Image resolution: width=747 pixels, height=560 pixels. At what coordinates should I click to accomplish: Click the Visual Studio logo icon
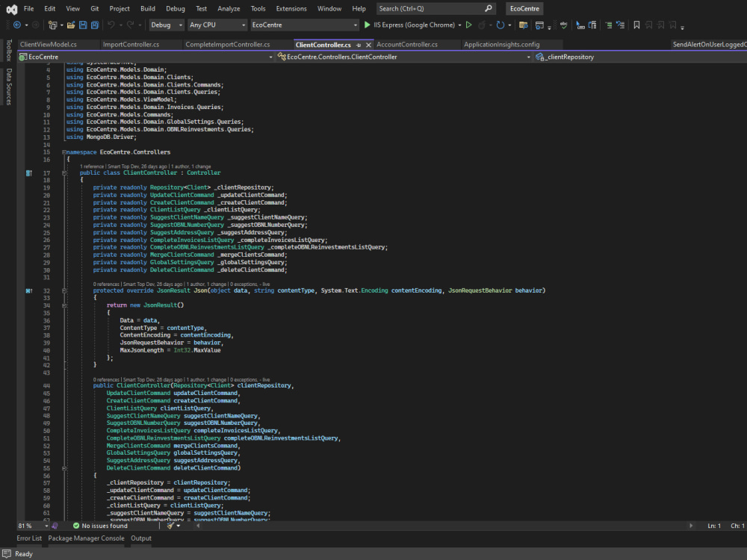tap(11, 9)
